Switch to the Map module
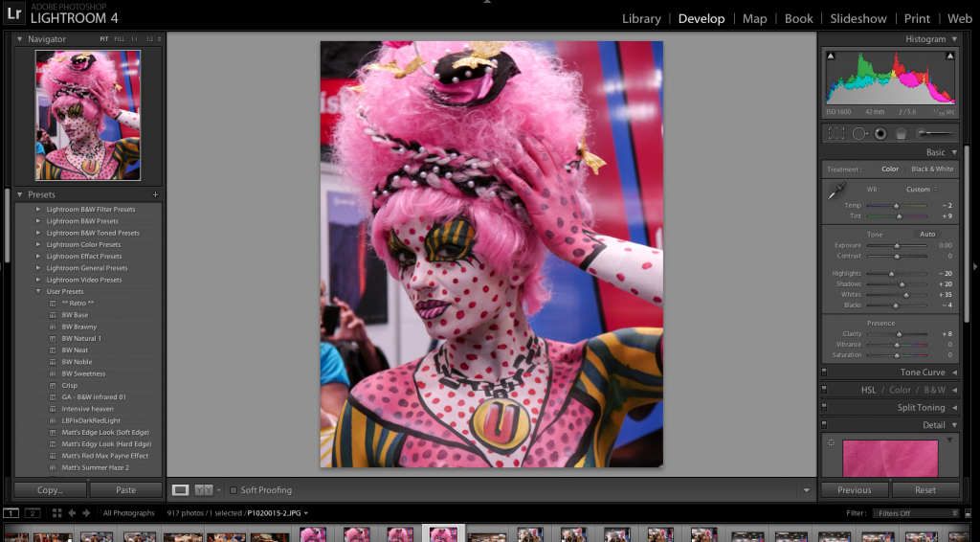 (x=754, y=19)
